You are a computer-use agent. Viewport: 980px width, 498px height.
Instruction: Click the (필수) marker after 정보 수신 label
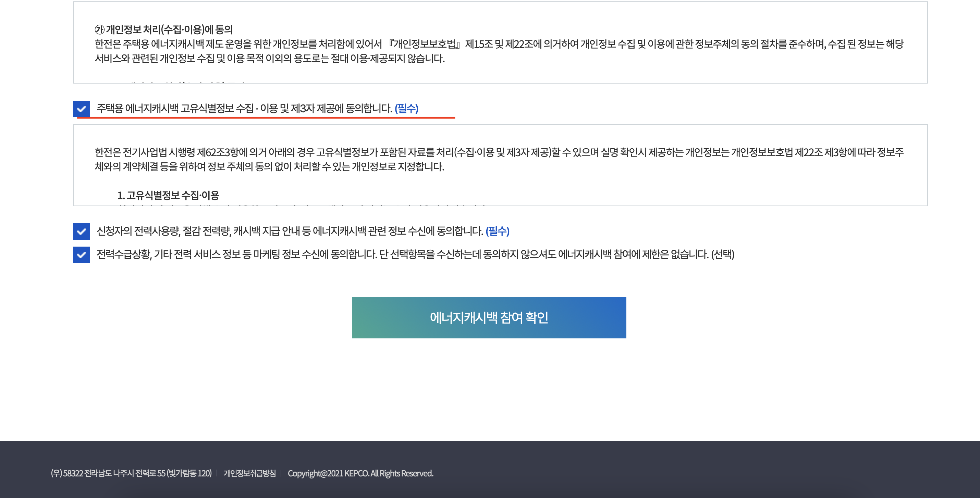497,231
